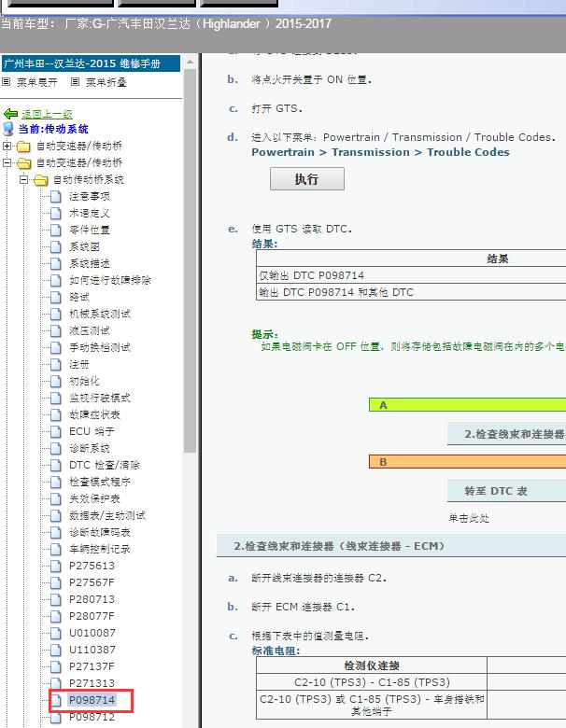Click the document icon beside P271313

[56, 683]
